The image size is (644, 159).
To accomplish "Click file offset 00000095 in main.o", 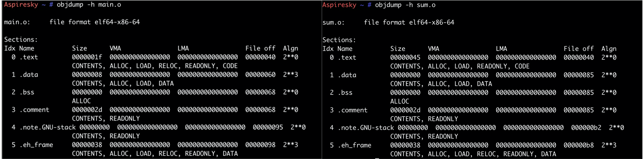I will 268,128.
